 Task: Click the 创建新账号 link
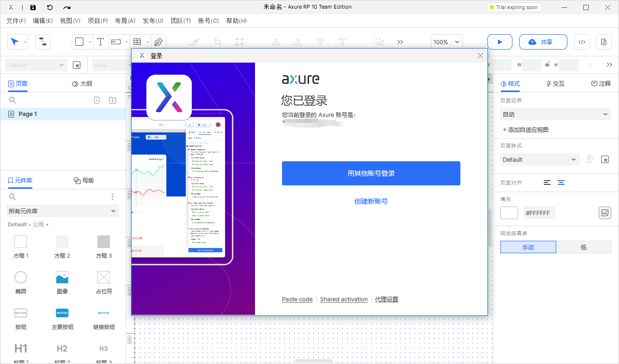(370, 201)
